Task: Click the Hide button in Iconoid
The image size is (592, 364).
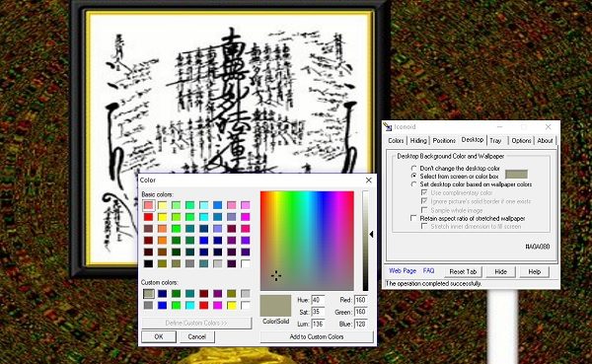Action: pyautogui.click(x=500, y=271)
